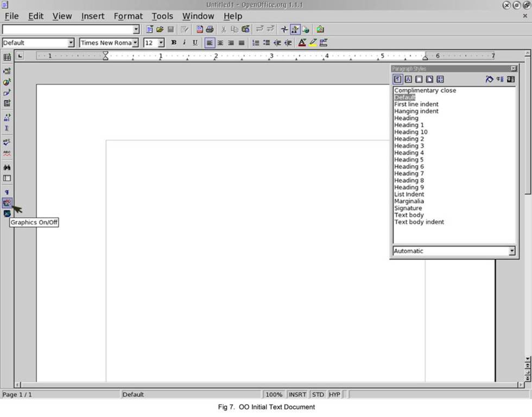Show Frame Styles in the Stylist
Viewport: 532px width, 417px height.
click(419, 79)
